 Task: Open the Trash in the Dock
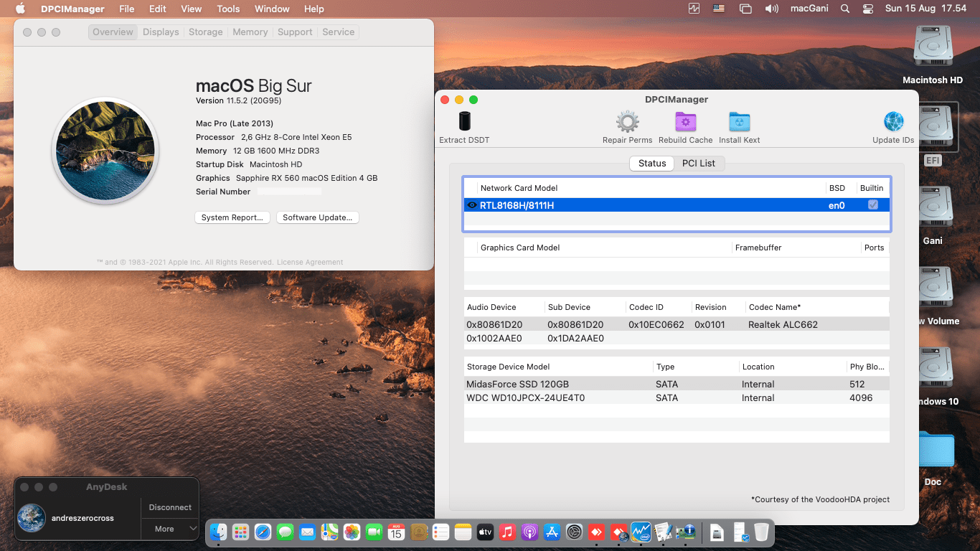point(761,532)
